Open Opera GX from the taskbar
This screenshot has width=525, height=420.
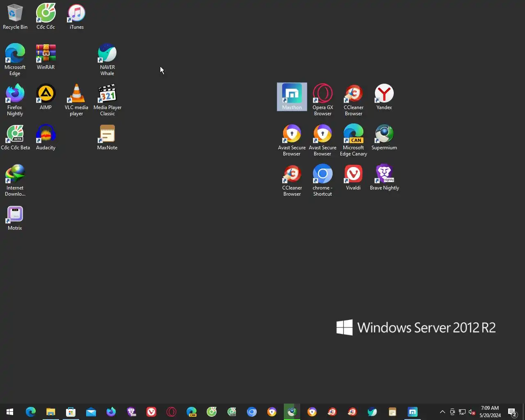click(171, 412)
